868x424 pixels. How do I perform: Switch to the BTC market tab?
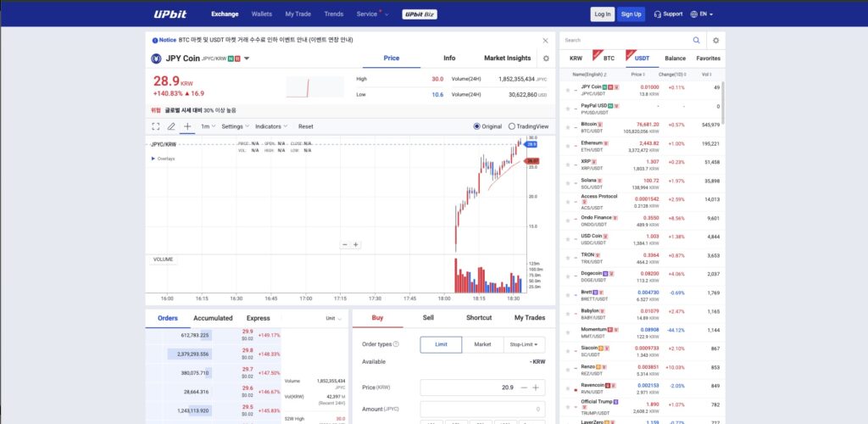pos(609,59)
